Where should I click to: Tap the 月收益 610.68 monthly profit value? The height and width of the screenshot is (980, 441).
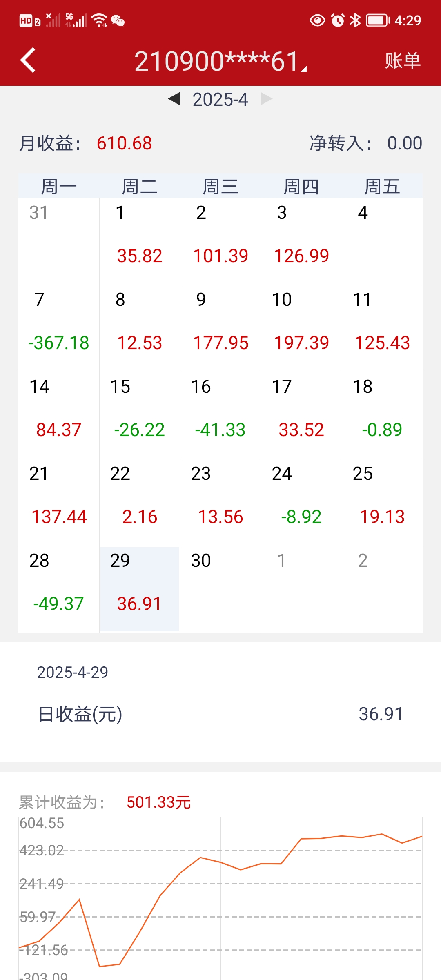124,143
